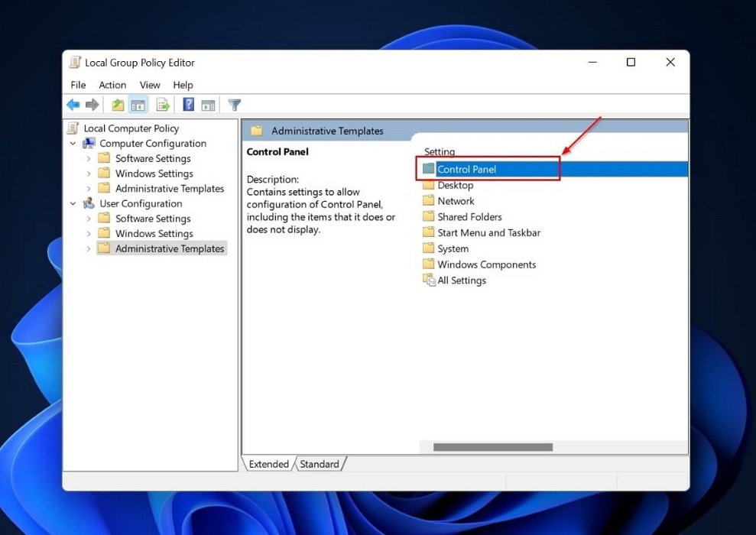Switch to the Standard tab
The width and height of the screenshot is (756, 535).
point(320,463)
